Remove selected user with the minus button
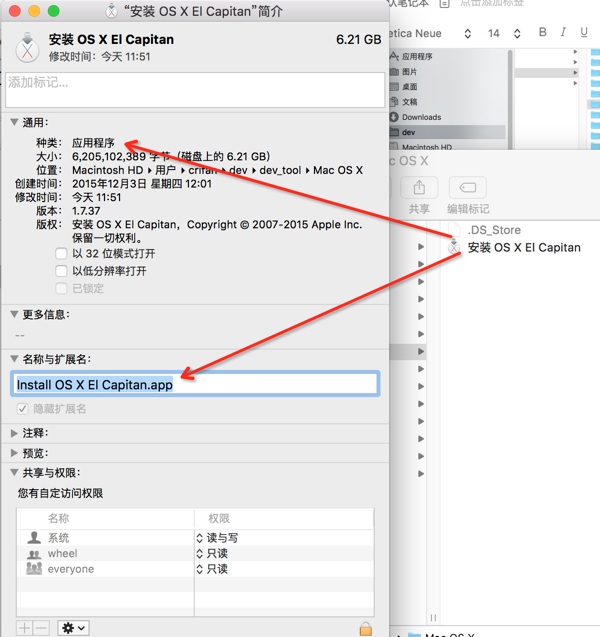This screenshot has height=637, width=600. coord(41,628)
